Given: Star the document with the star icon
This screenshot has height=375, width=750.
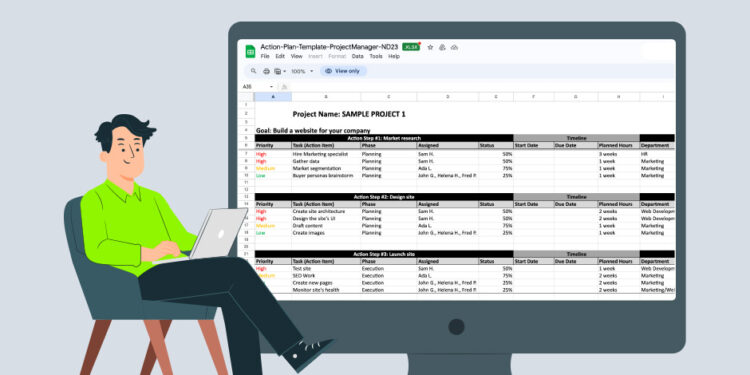Looking at the screenshot, I should (x=430, y=47).
